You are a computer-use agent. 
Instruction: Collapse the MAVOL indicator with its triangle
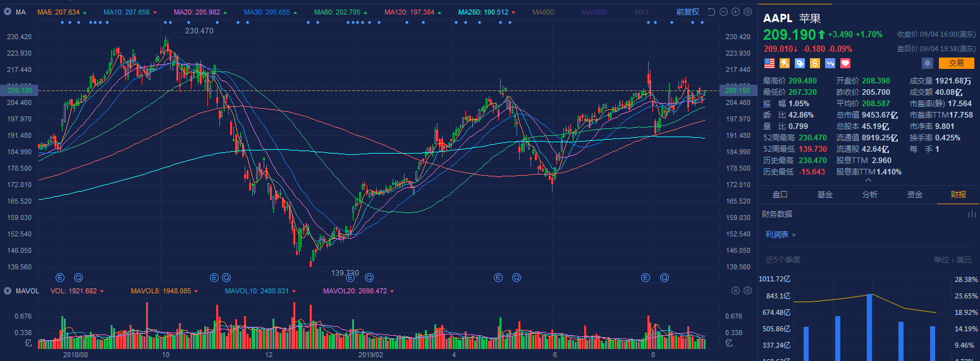pyautogui.click(x=8, y=291)
